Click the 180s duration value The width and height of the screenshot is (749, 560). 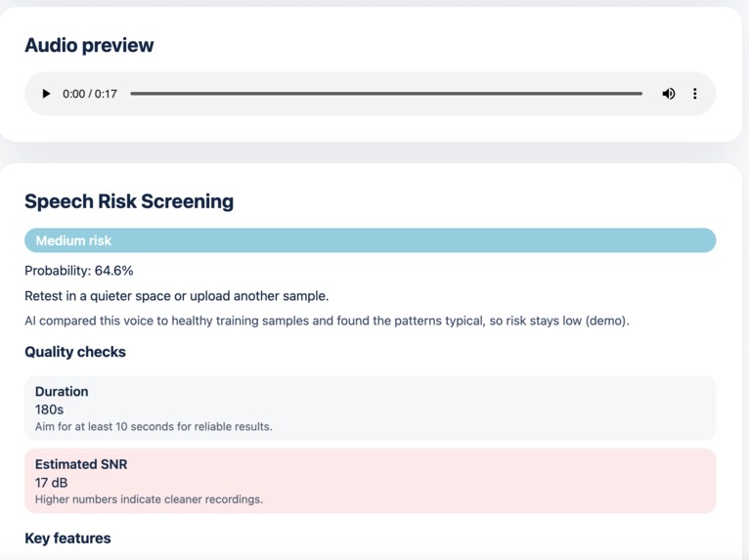pyautogui.click(x=49, y=409)
